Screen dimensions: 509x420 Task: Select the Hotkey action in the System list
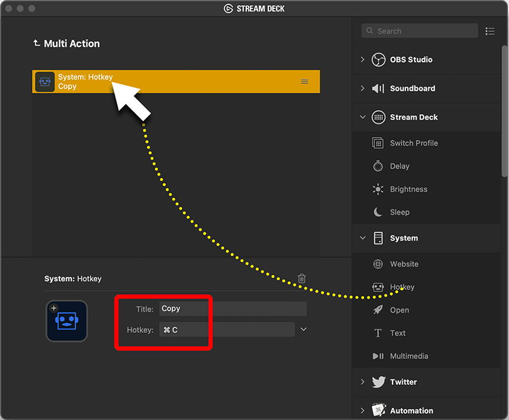[x=402, y=287]
